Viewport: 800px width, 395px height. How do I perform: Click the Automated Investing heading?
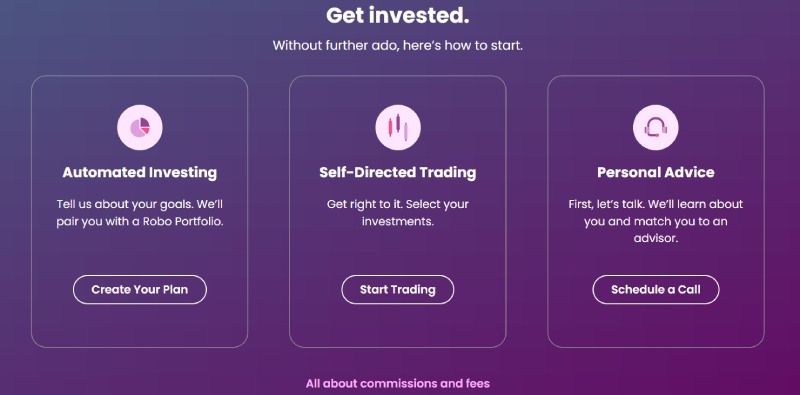click(x=140, y=172)
